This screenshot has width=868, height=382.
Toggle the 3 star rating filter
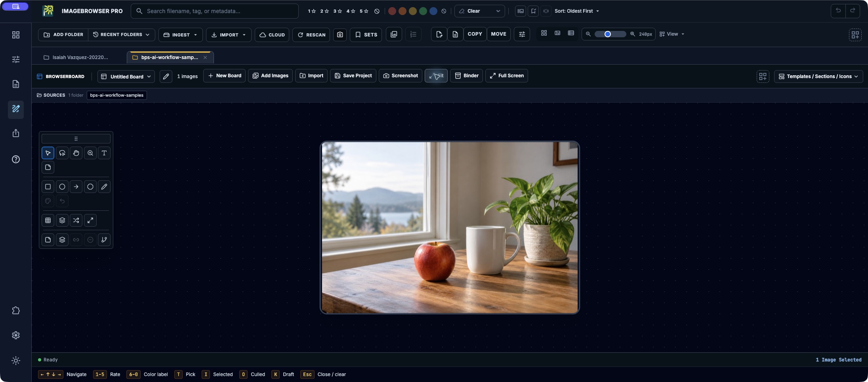point(338,11)
